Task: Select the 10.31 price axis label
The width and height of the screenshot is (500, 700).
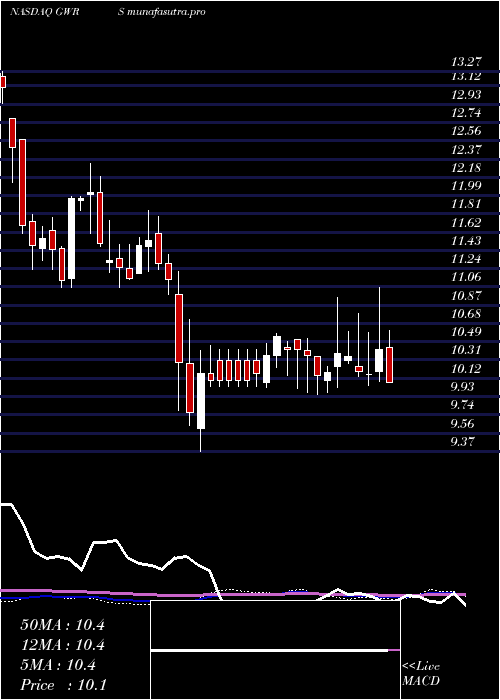Action: click(x=466, y=350)
